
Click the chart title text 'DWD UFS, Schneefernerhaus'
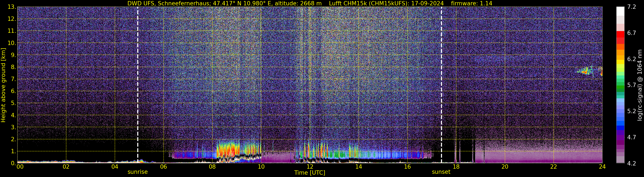point(169,3)
